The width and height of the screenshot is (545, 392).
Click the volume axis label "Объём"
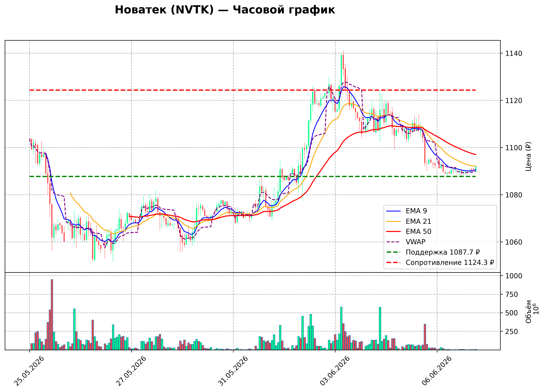tap(529, 312)
